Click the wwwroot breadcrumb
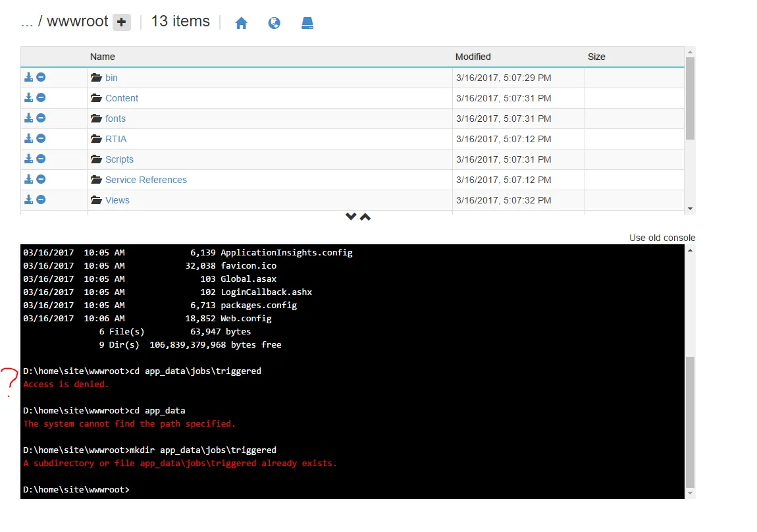 click(x=77, y=21)
